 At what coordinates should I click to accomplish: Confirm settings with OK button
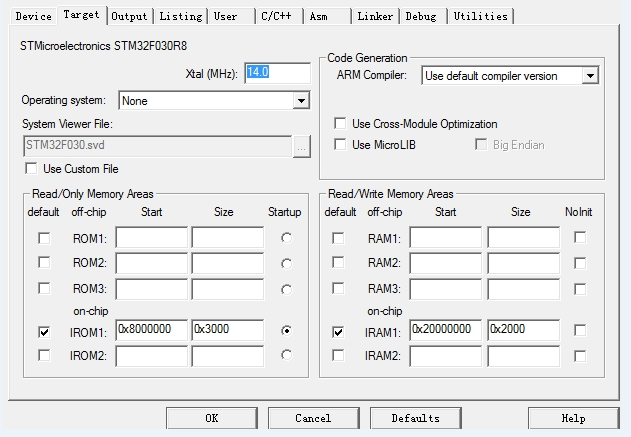coord(212,418)
